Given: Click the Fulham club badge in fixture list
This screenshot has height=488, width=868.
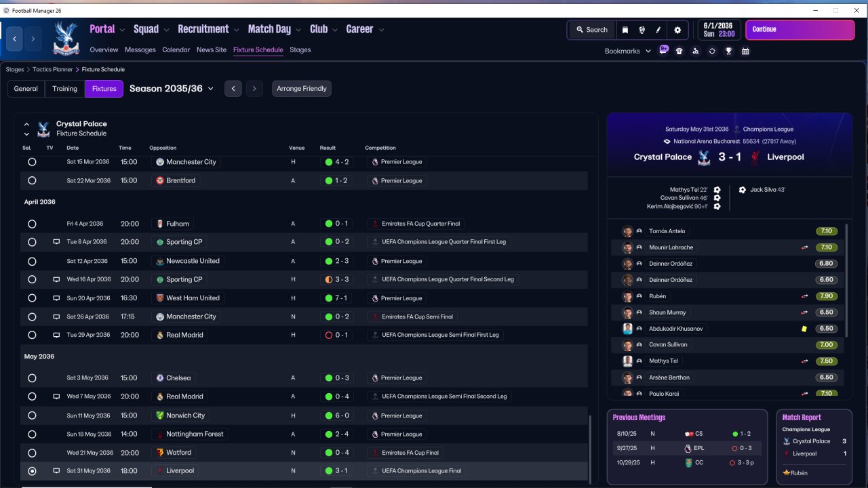Looking at the screenshot, I should pos(160,224).
